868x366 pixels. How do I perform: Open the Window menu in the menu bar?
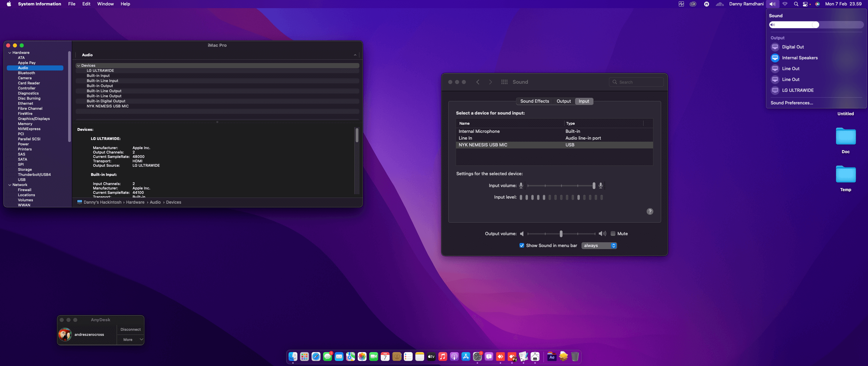(105, 4)
